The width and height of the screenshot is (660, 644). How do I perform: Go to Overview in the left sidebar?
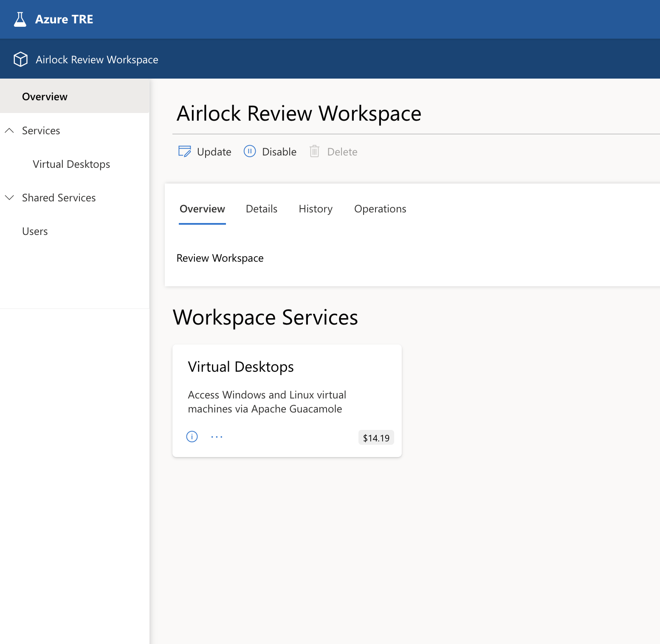pyautogui.click(x=45, y=97)
